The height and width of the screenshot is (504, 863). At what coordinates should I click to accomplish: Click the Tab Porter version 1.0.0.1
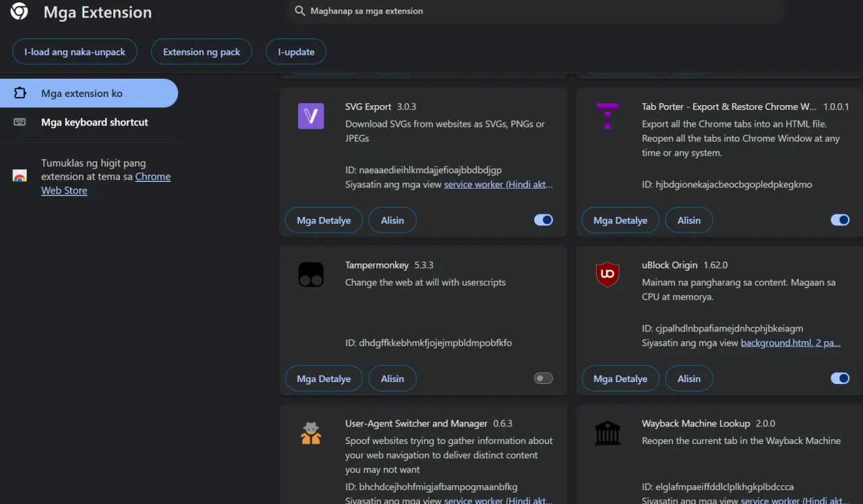836,106
